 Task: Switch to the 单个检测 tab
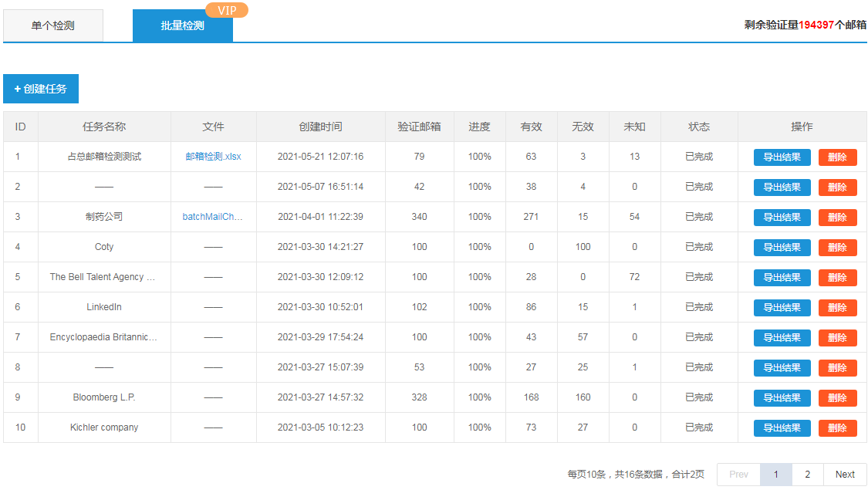[x=53, y=25]
